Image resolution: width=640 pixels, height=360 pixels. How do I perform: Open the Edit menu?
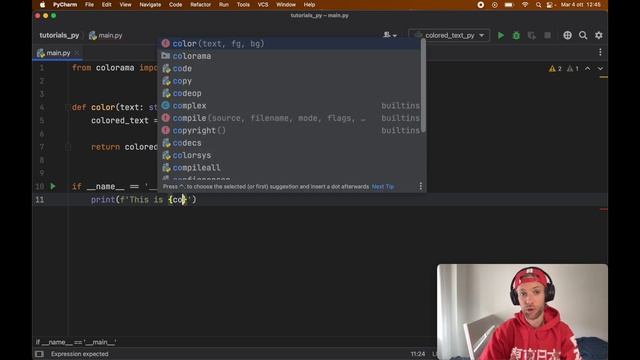click(x=107, y=5)
